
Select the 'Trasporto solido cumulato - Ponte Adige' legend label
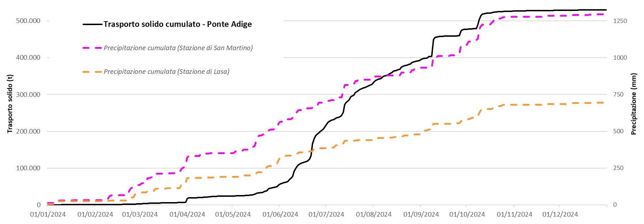pos(177,24)
